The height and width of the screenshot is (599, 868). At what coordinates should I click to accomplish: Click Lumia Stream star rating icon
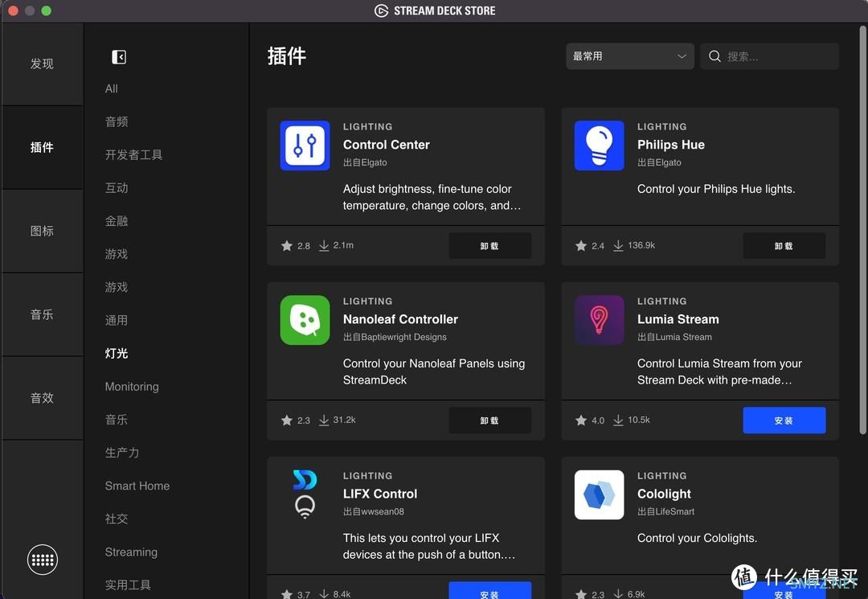[x=581, y=421]
